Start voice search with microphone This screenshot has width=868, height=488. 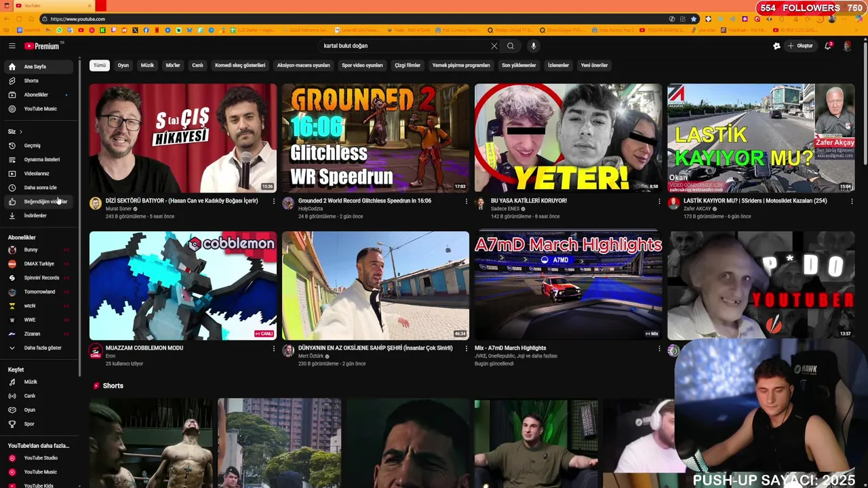pyautogui.click(x=534, y=46)
